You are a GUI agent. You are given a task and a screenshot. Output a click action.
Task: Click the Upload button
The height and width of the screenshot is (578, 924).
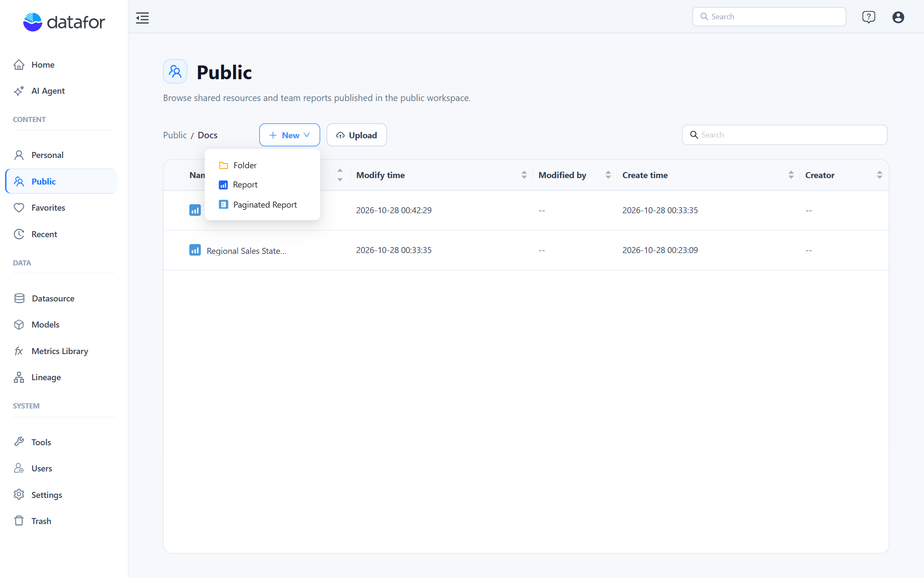click(x=357, y=135)
